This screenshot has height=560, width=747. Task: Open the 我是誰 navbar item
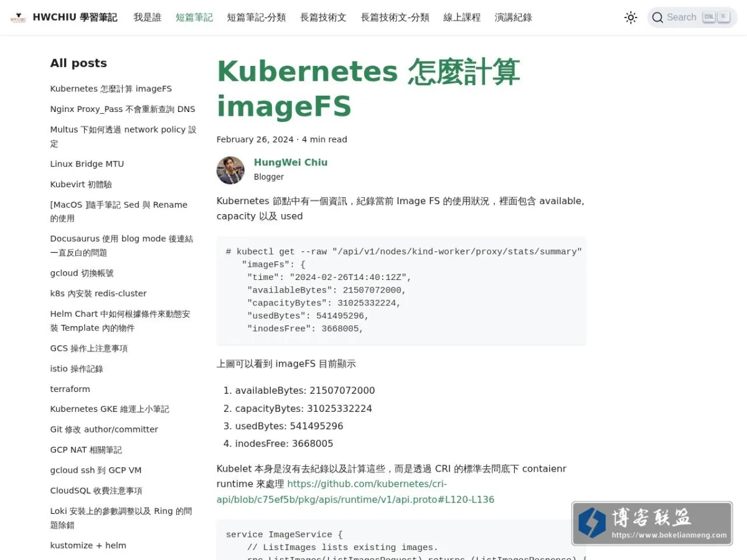click(148, 17)
